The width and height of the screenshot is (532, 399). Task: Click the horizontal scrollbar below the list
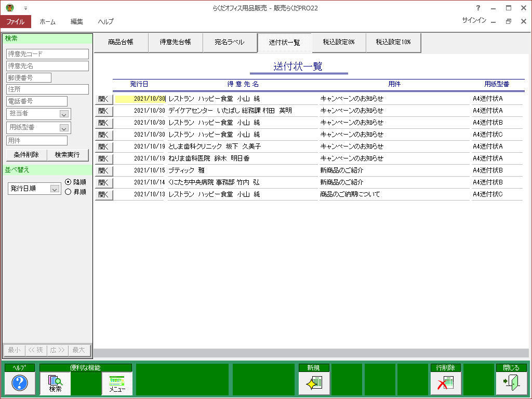(311, 353)
